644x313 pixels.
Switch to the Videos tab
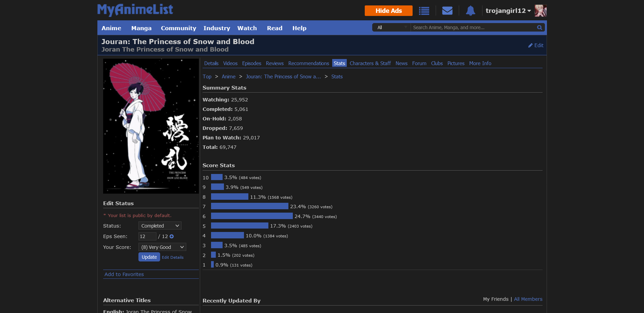click(230, 63)
